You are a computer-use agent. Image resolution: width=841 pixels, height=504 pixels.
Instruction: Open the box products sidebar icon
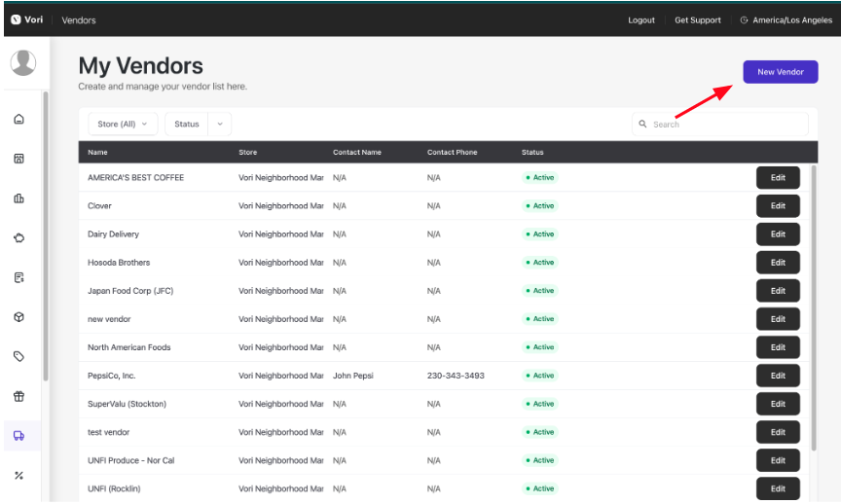coord(18,317)
